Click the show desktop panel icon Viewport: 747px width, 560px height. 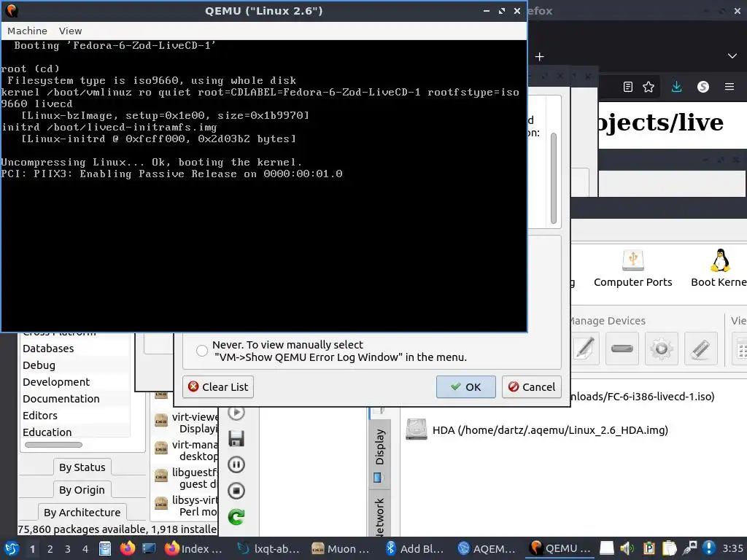click(149, 549)
